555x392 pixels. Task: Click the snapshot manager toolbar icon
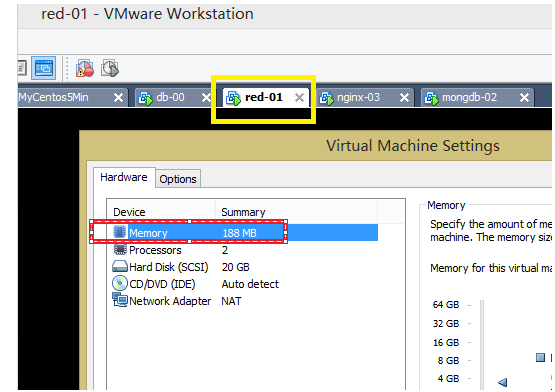pos(110,68)
